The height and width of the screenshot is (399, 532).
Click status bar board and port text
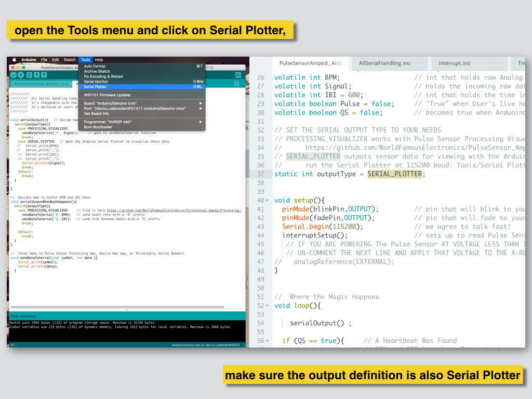pyautogui.click(x=206, y=345)
